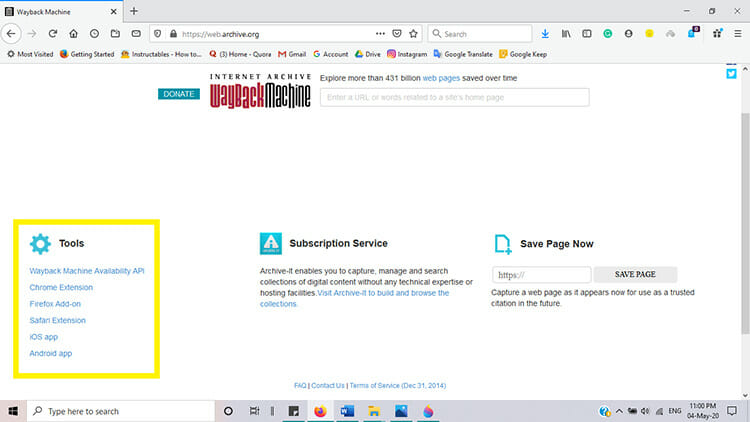Open the Chrome Extension link

61,288
